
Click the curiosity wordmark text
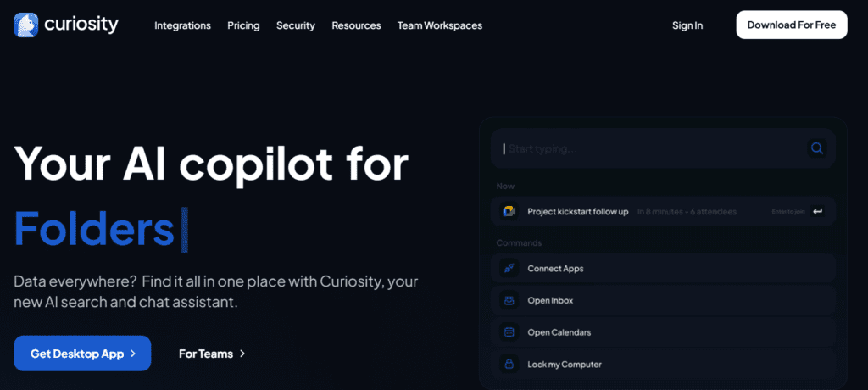point(82,25)
